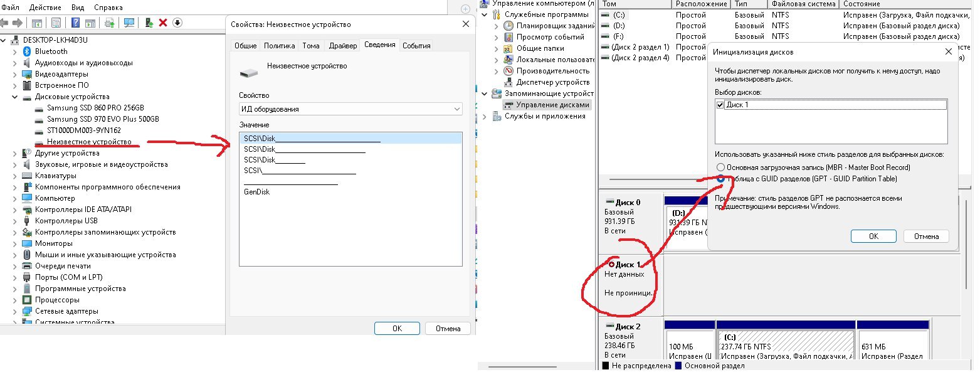The width and height of the screenshot is (980, 382).
Task: Click the Общие папки shared folder icon
Action: 509,48
